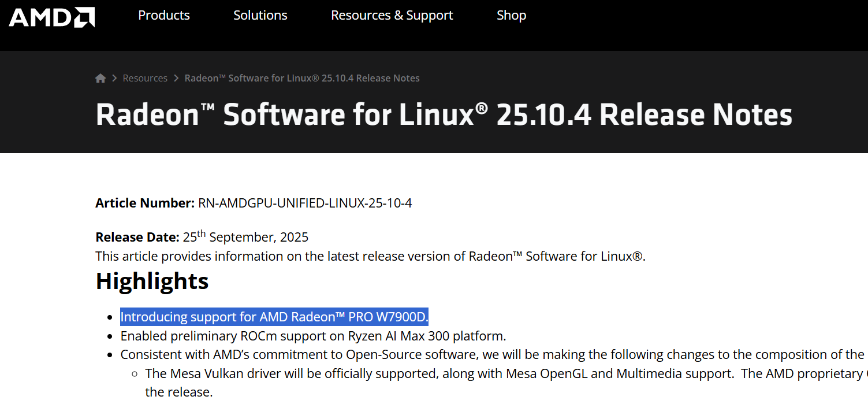
Task: Click the Release Notes breadcrumb entry
Action: (x=302, y=78)
